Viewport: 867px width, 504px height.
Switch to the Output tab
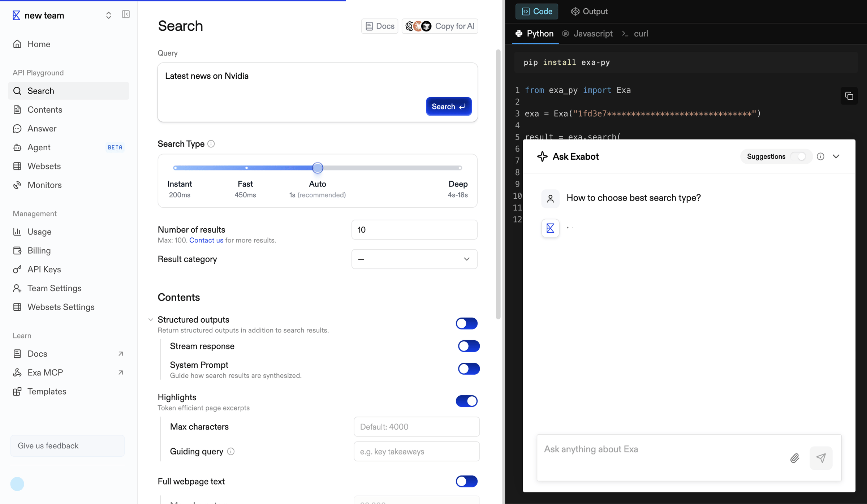[589, 12]
